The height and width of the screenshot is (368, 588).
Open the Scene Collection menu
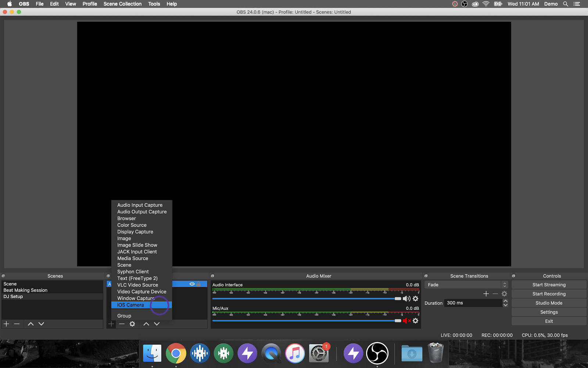[122, 4]
